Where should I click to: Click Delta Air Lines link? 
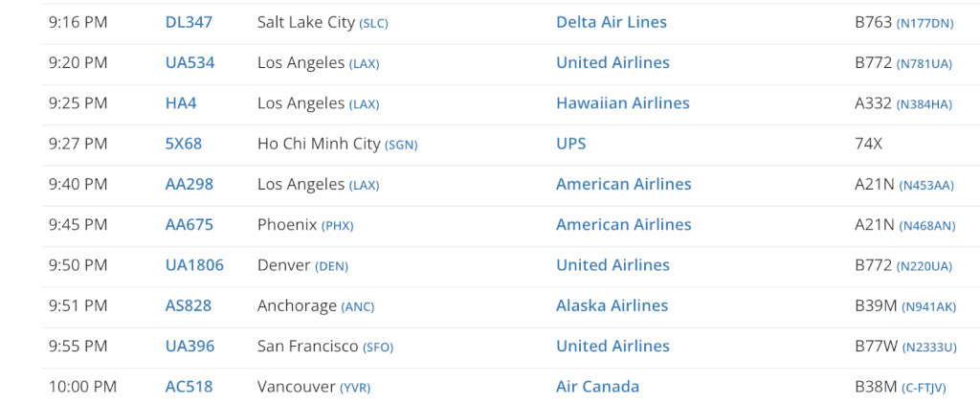click(612, 23)
